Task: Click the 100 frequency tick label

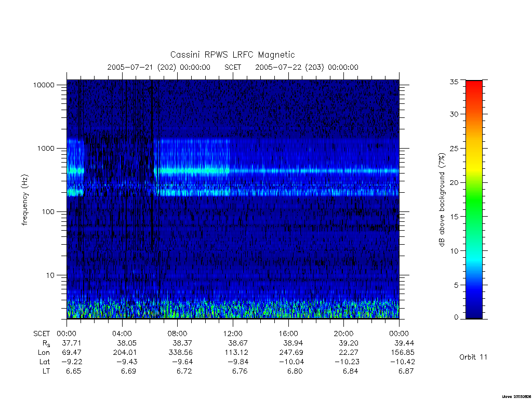Action: pyautogui.click(x=48, y=212)
